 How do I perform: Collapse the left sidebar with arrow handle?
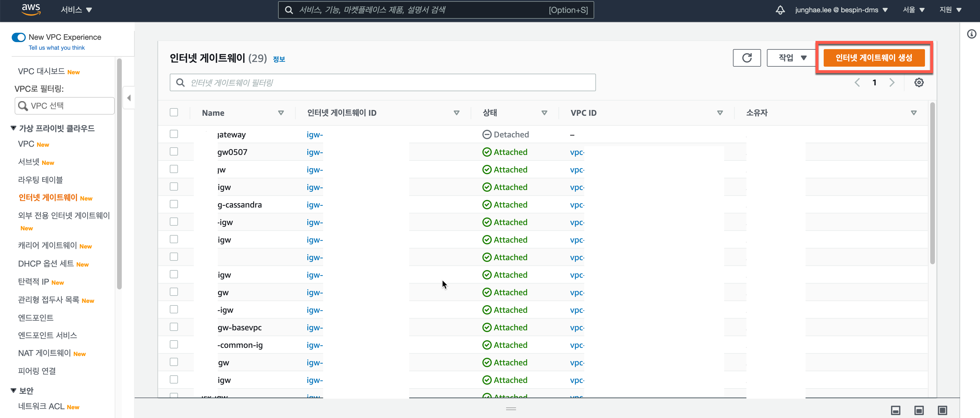point(129,98)
